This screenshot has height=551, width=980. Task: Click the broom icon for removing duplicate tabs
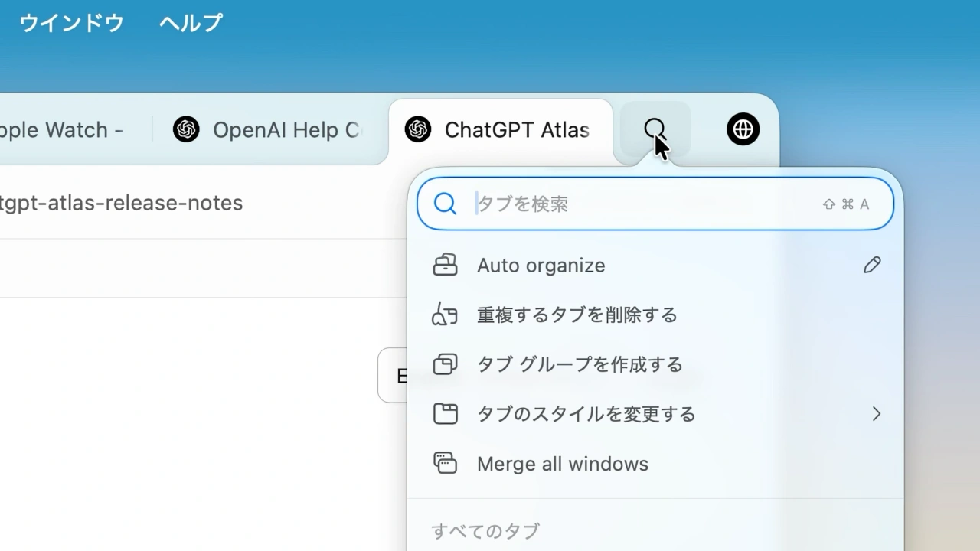[446, 315]
